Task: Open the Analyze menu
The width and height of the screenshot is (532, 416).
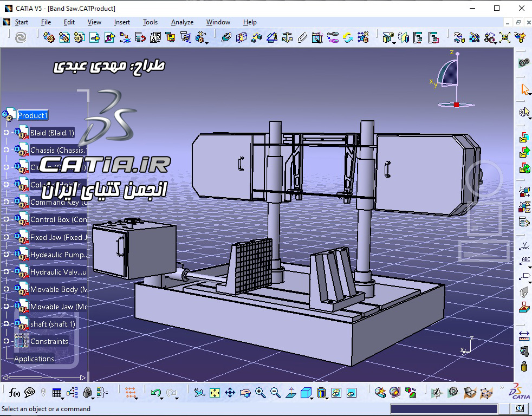Action: tap(182, 22)
